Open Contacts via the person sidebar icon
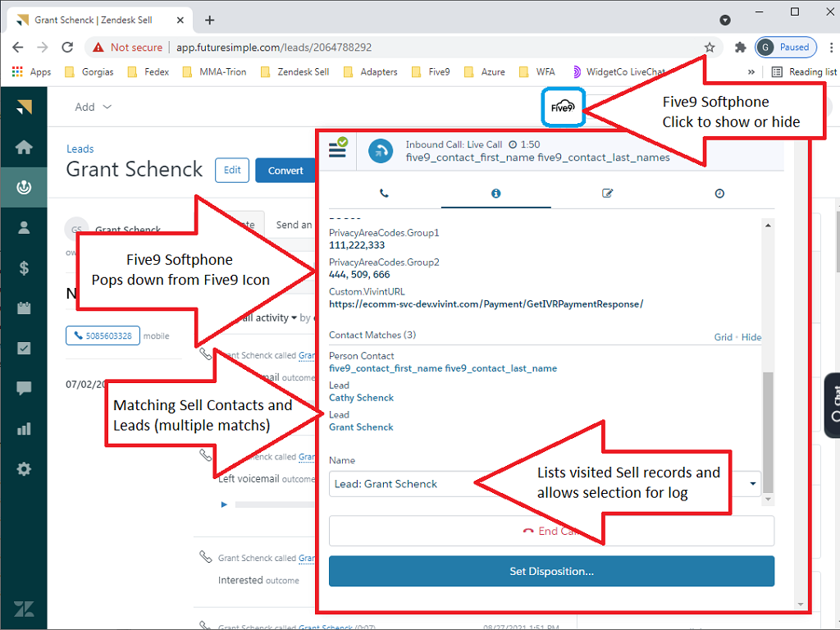This screenshot has width=840, height=630. (x=24, y=228)
